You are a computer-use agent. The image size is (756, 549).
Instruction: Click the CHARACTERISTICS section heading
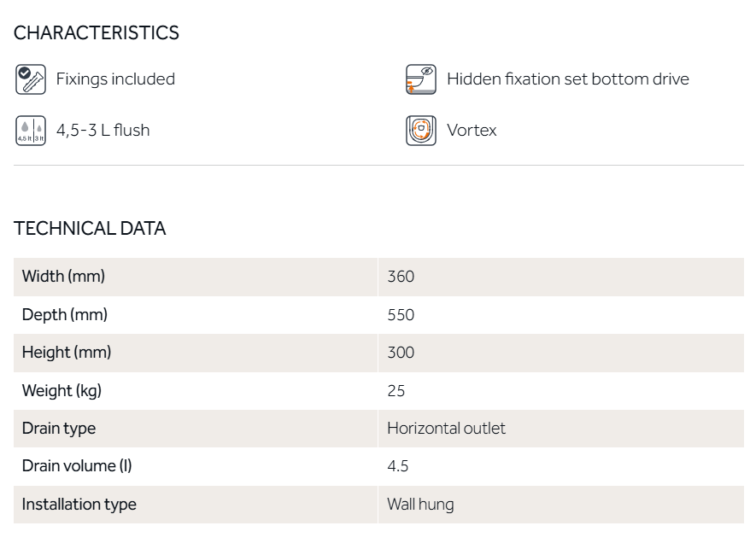point(97,33)
